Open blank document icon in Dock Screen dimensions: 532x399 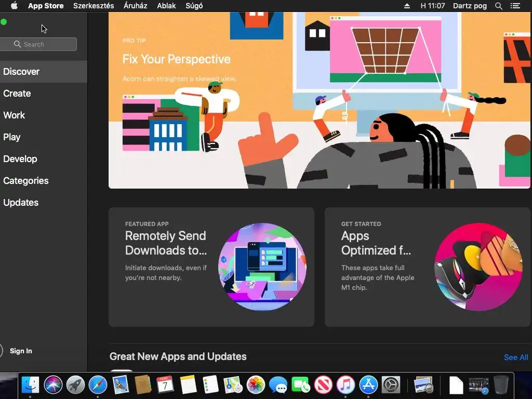456,385
